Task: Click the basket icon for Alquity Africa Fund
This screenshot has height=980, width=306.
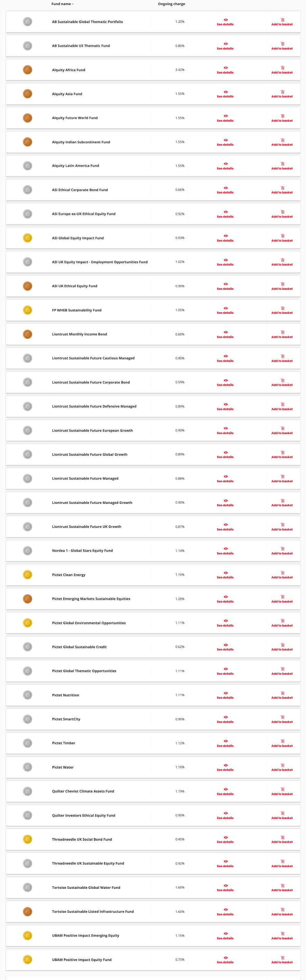Action: [282, 68]
